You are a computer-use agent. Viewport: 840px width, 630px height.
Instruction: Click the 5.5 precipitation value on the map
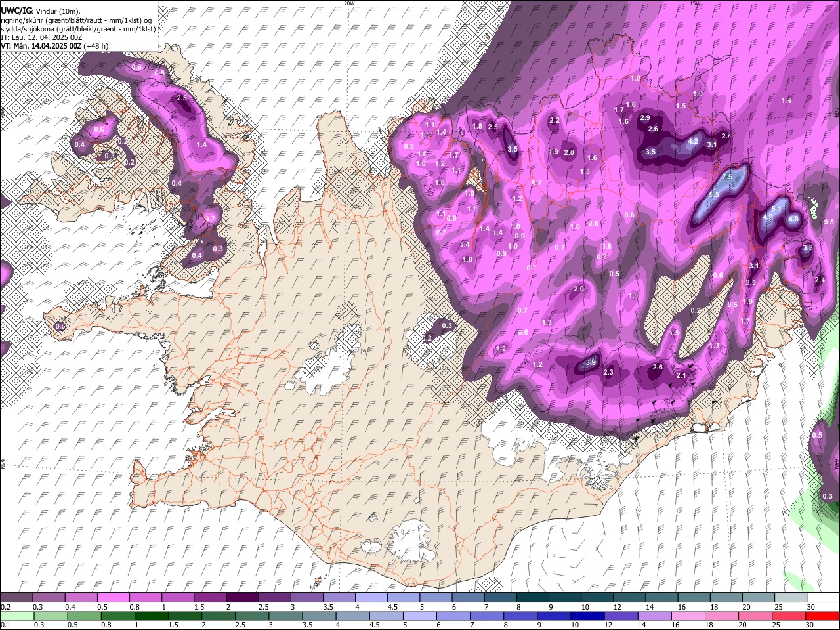coord(714,195)
